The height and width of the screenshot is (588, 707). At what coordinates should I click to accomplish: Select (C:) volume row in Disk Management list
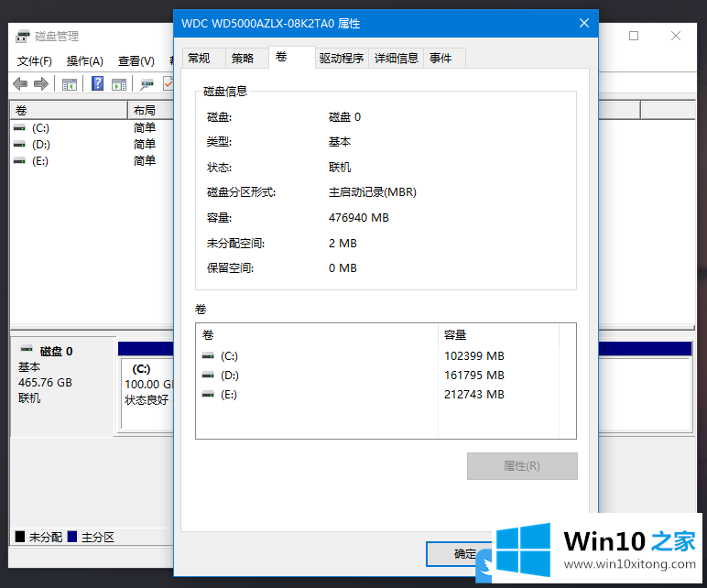point(92,128)
